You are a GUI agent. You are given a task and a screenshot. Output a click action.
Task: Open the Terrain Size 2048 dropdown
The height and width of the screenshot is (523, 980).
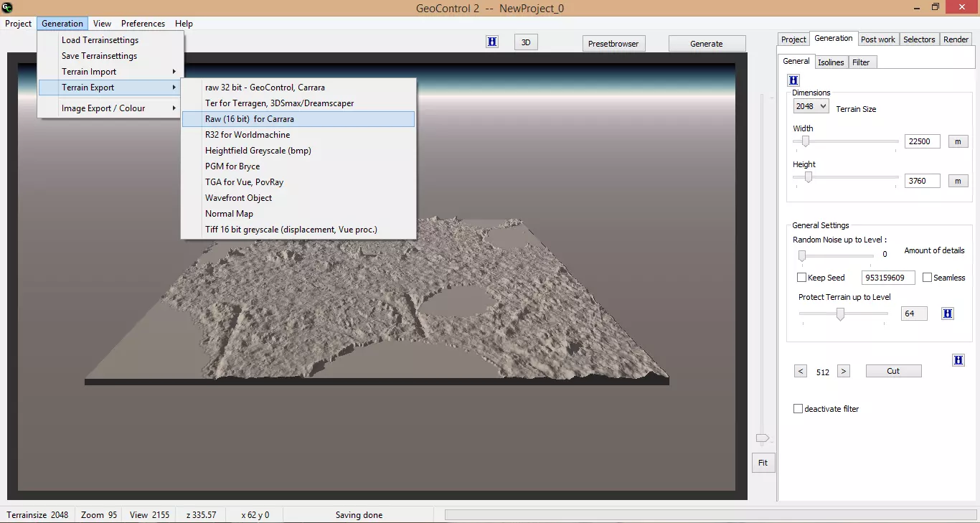[811, 106]
